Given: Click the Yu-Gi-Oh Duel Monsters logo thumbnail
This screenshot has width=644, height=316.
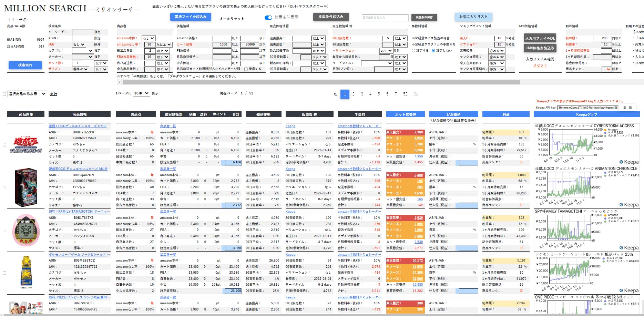Looking at the screenshot, I should (25, 145).
